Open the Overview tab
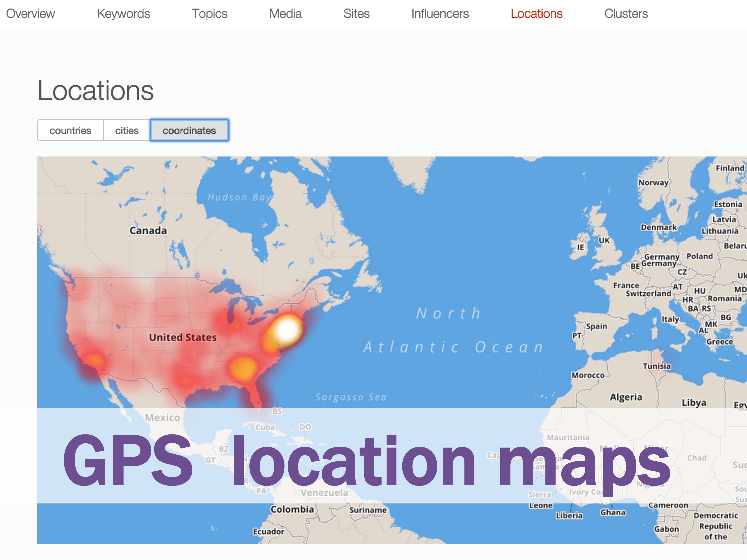This screenshot has width=747, height=560. tap(30, 14)
